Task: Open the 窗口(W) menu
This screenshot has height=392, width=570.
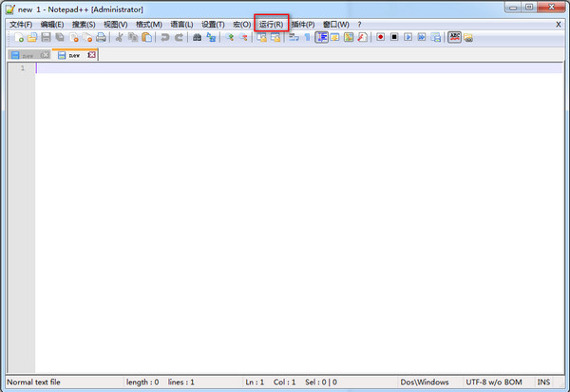Action: [x=336, y=25]
